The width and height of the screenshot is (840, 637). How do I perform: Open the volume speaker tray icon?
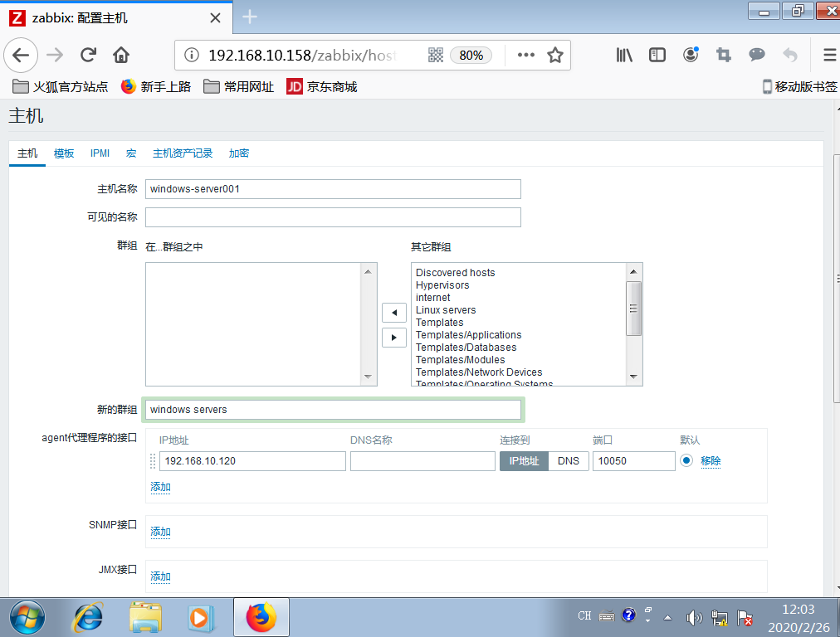click(694, 618)
